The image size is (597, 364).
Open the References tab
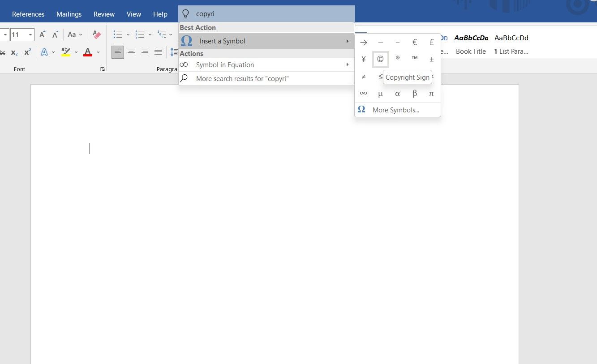(28, 14)
